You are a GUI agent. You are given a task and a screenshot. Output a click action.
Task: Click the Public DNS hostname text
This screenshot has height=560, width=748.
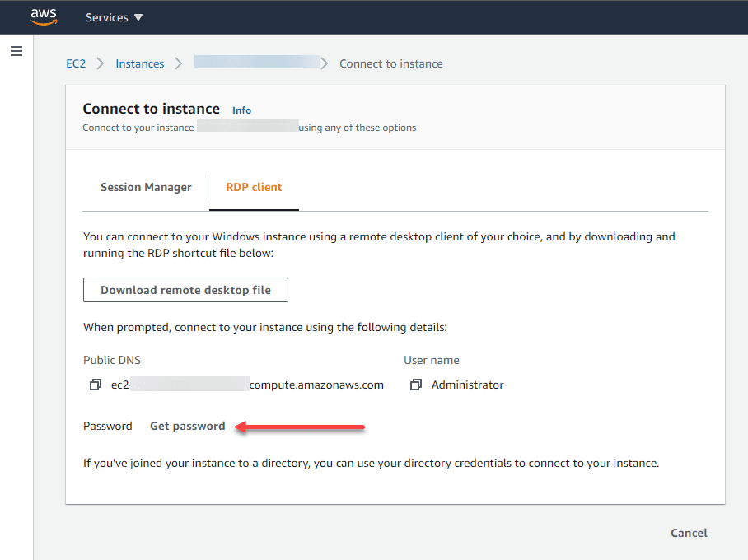[x=247, y=385]
